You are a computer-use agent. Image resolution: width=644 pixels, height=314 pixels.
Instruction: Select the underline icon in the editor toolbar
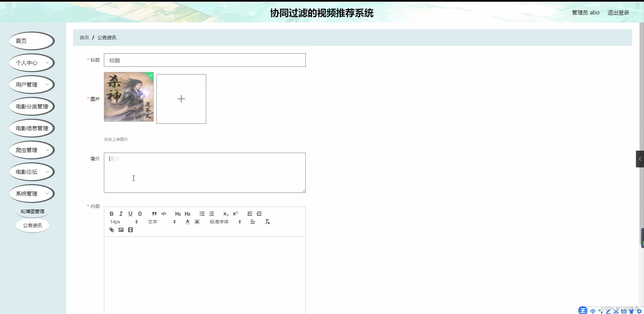pos(130,214)
